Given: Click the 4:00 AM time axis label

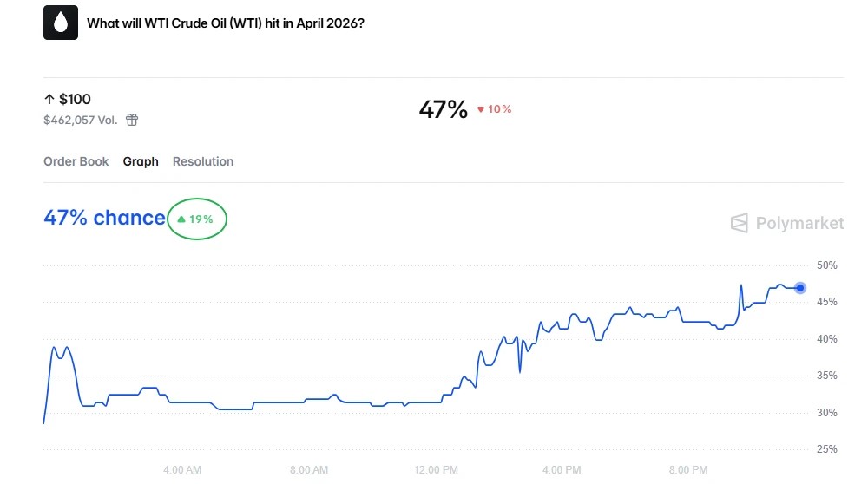Looking at the screenshot, I should (182, 469).
